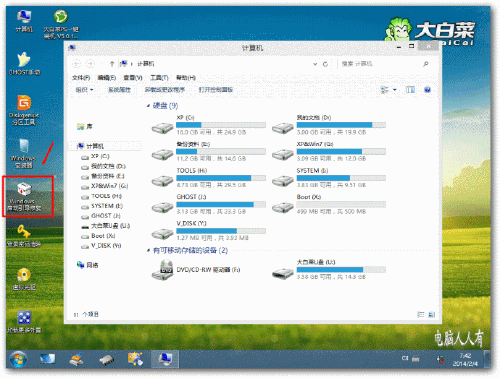Select the 我的文档 (D:) drive tile
500x378 pixels.
pyautogui.click(x=329, y=125)
